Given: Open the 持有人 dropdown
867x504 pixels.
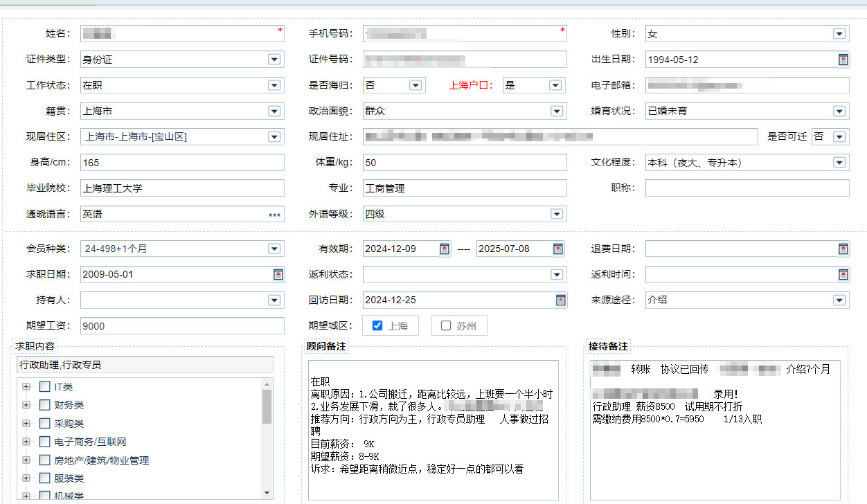Looking at the screenshot, I should [274, 300].
